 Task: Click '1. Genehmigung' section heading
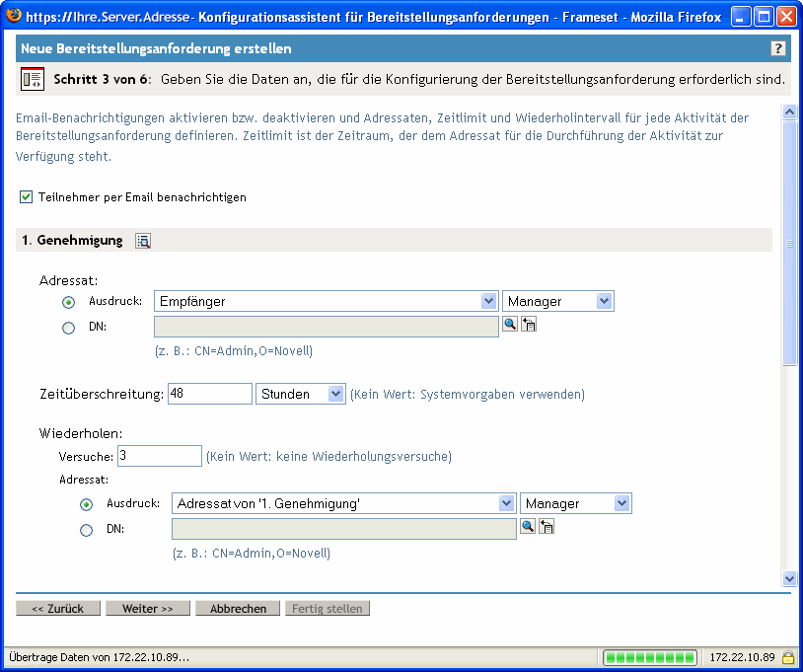pyautogui.click(x=72, y=240)
